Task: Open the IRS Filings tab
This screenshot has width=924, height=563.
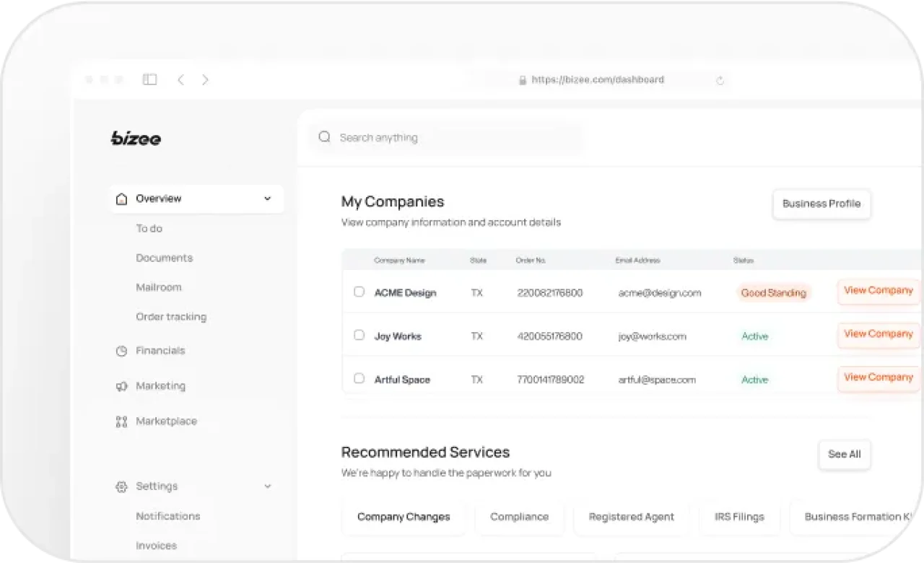Action: tap(739, 517)
